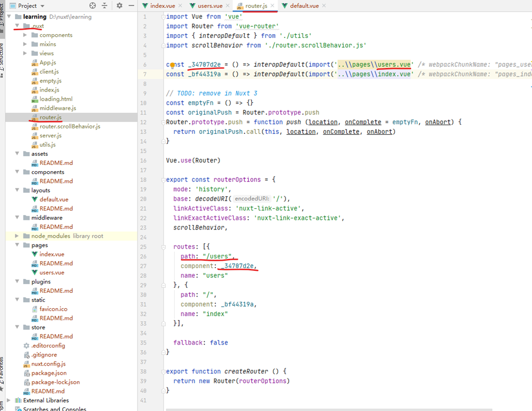Hide the Project panel with minus icon
Viewport: 532px width, 411px height.
click(x=132, y=5)
